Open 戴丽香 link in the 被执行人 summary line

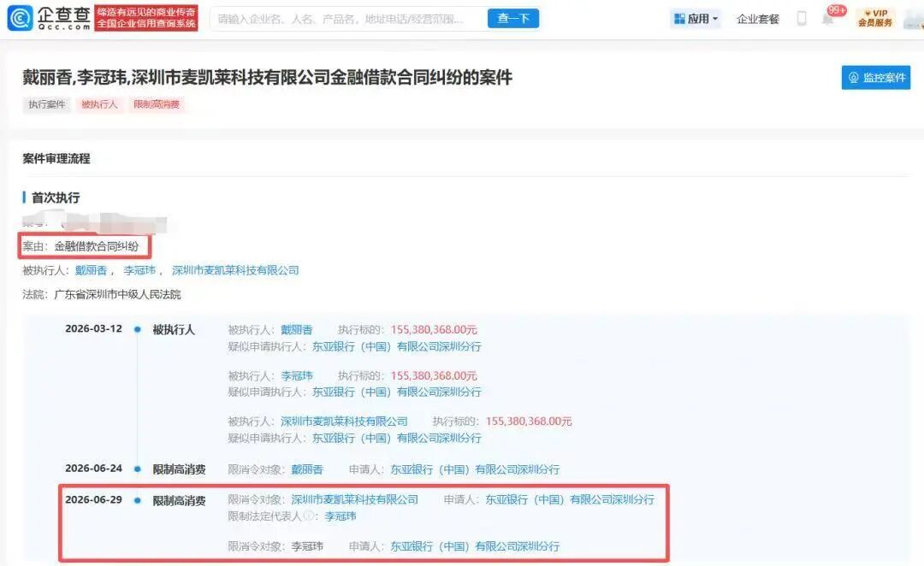tap(91, 270)
